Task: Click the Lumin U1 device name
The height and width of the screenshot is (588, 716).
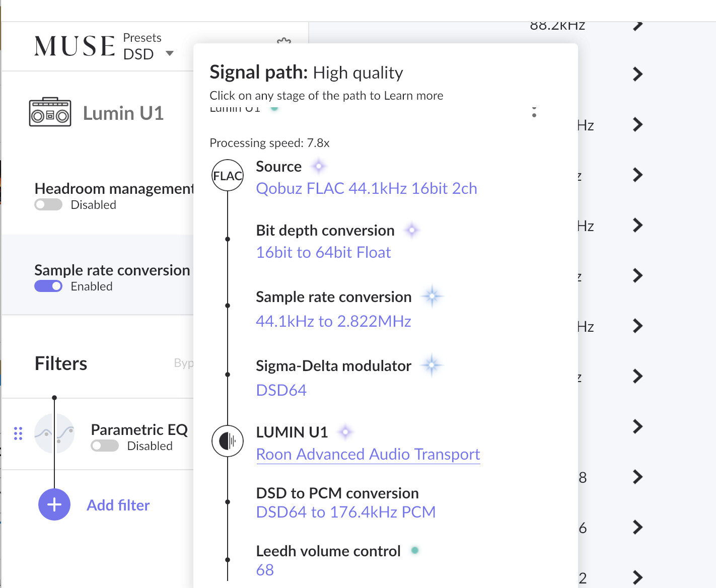Action: [x=123, y=113]
